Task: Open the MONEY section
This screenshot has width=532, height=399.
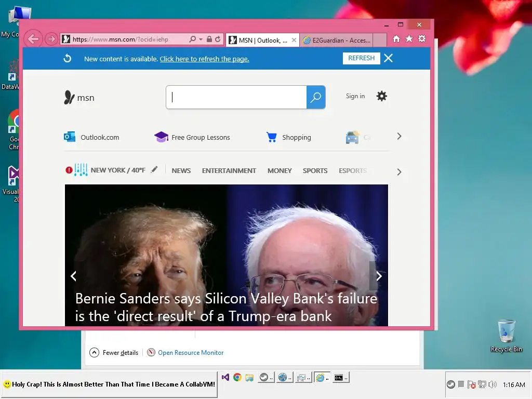Action: coord(280,170)
